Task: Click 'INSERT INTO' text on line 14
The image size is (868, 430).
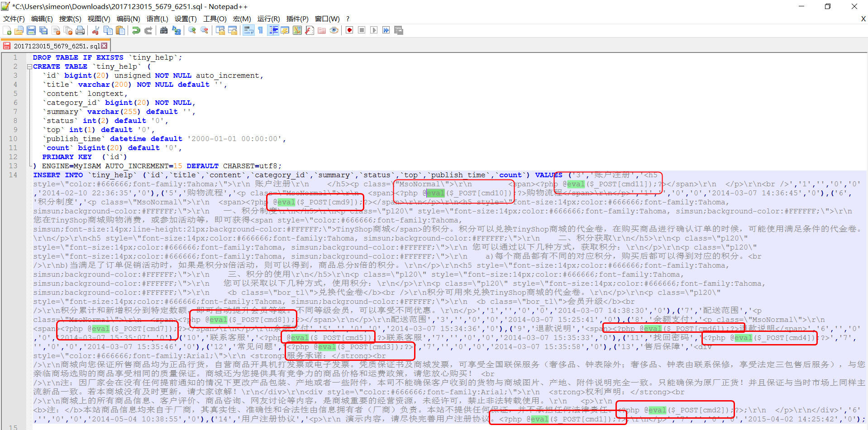Action: coord(58,175)
